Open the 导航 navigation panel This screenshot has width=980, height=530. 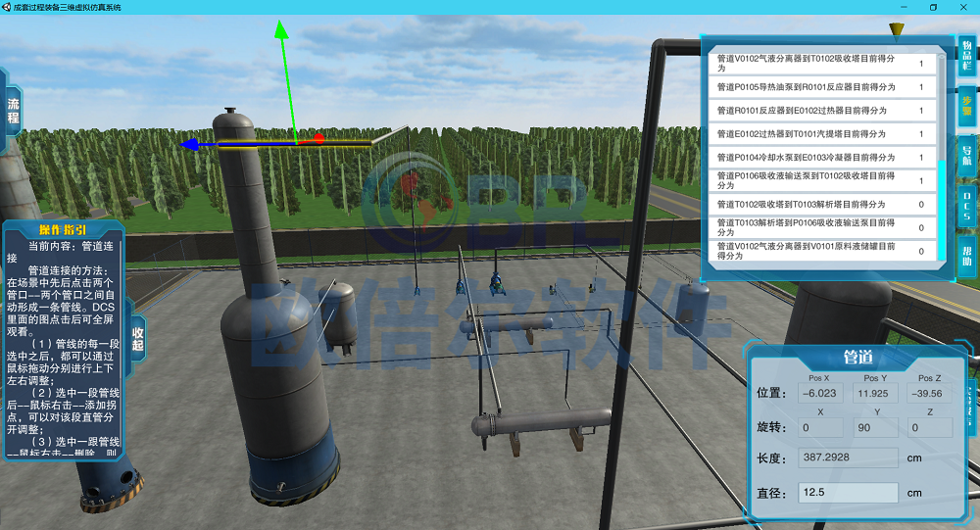tap(966, 155)
